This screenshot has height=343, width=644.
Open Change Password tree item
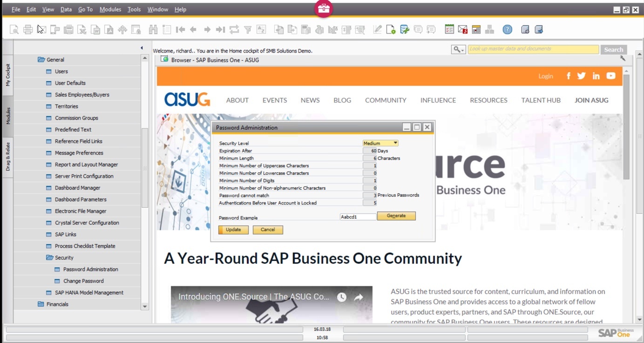tap(83, 281)
